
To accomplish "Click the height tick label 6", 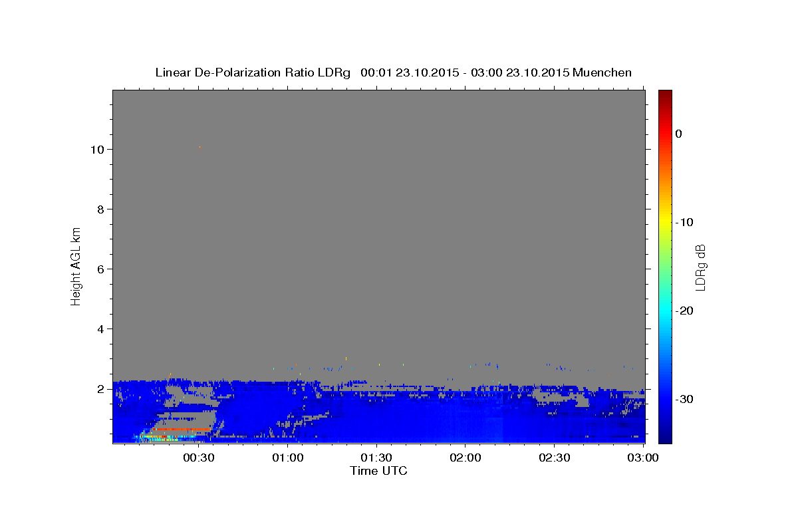I will [x=101, y=269].
